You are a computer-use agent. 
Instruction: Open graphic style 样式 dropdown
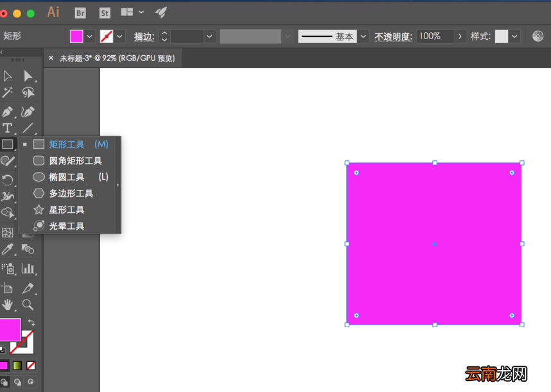click(x=514, y=36)
